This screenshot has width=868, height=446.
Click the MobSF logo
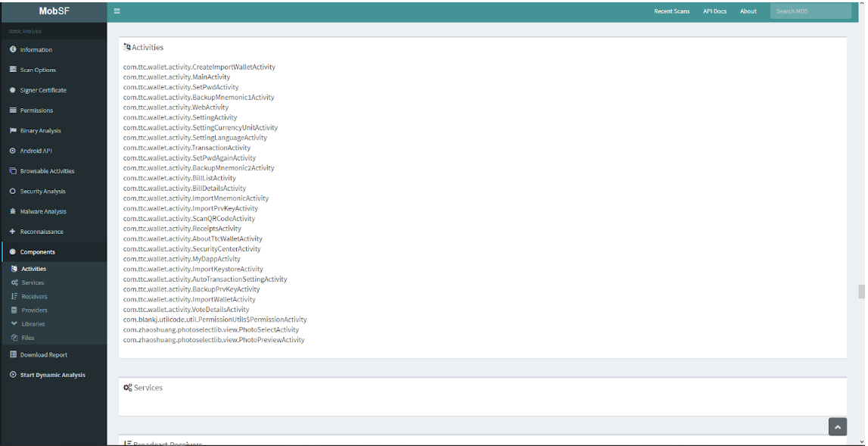tap(54, 11)
